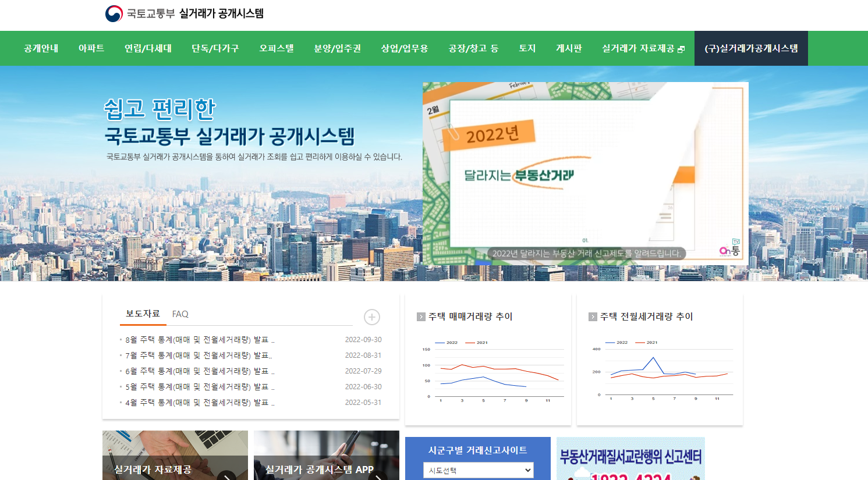Screen dimensions: 868x480
Task: Switch to the FAQ tab
Action: pos(180,314)
